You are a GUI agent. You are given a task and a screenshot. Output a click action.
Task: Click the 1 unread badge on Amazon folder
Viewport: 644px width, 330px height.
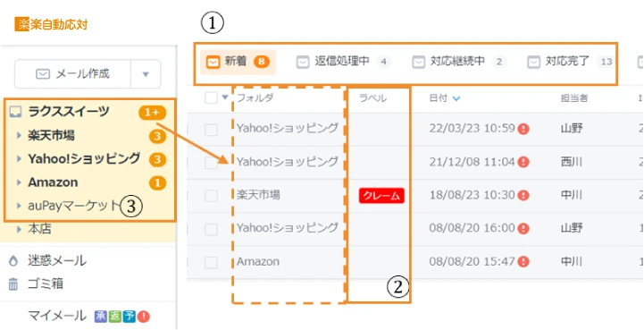(158, 182)
